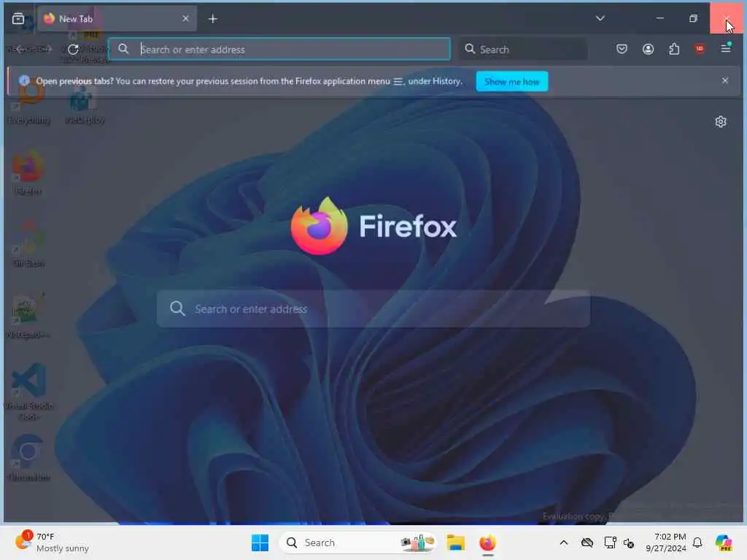Launch Copilot preview from the taskbar
Image resolution: width=747 pixels, height=560 pixels.
click(x=723, y=542)
